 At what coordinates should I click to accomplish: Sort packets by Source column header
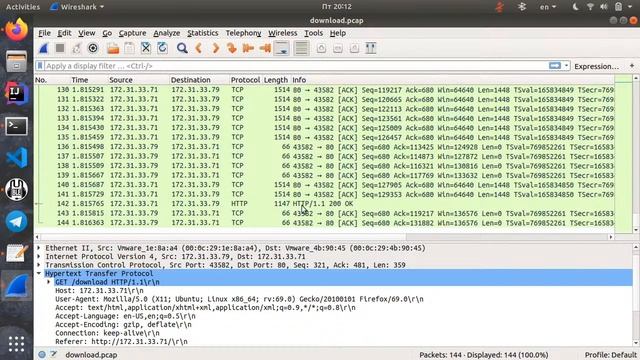click(121, 80)
